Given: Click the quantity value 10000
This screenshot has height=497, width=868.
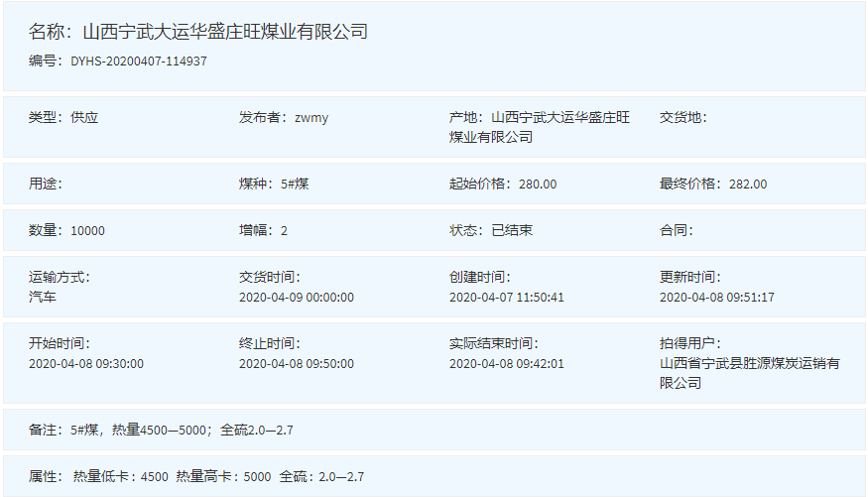Looking at the screenshot, I should point(87,231).
